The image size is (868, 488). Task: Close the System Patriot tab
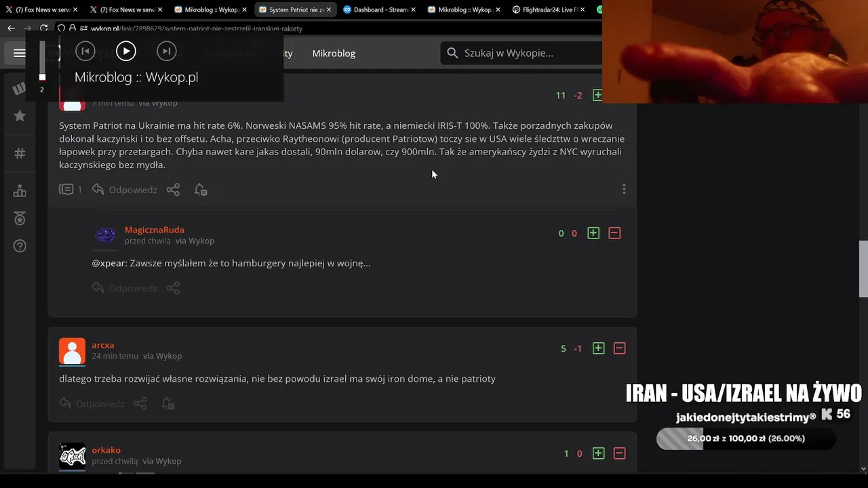329,9
